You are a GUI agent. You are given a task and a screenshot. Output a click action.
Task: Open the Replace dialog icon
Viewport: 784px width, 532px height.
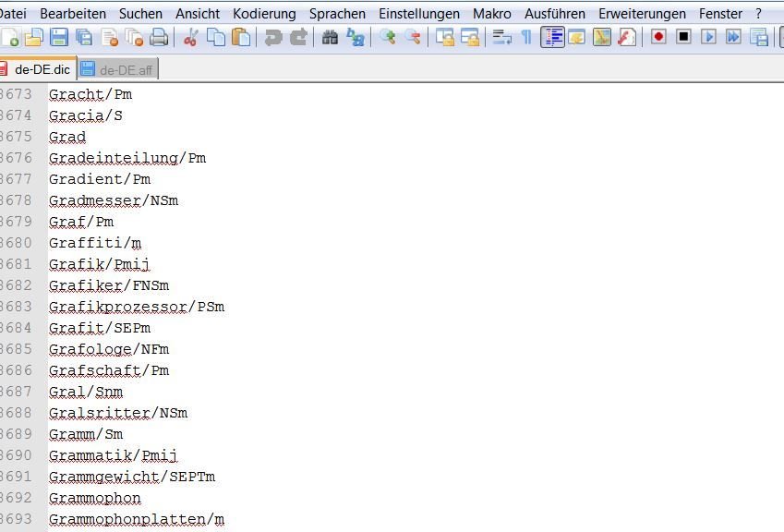click(x=356, y=38)
